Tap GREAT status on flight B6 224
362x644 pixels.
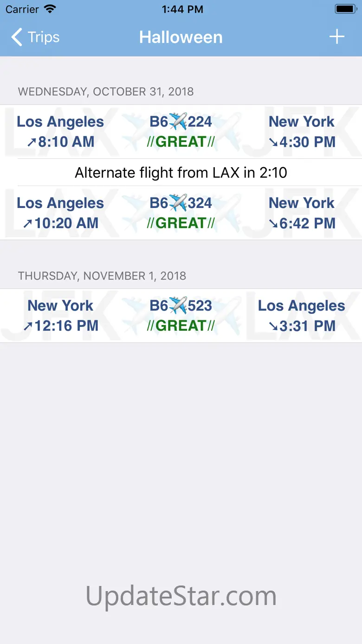[x=181, y=142]
